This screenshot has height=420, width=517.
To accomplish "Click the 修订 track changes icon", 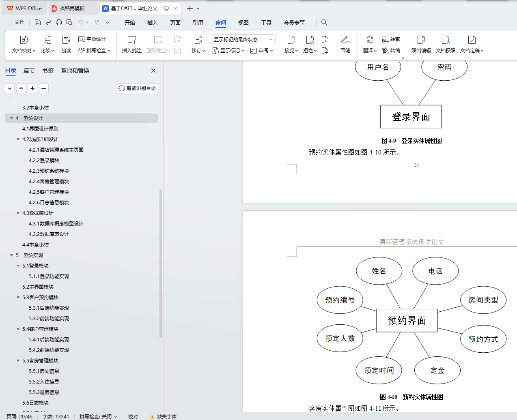I will pos(198,40).
